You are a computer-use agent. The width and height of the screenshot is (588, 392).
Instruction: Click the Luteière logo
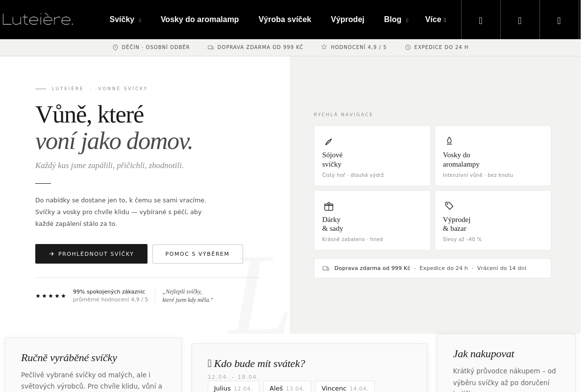pyautogui.click(x=38, y=20)
